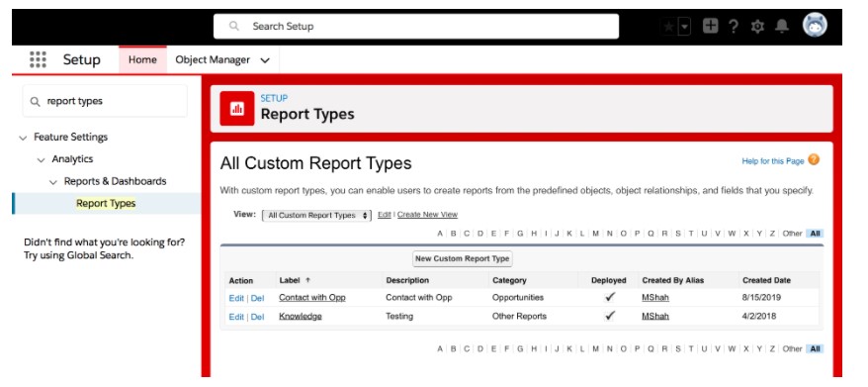Open the user profile avatar
Screen dimensions: 868x387
815,25
